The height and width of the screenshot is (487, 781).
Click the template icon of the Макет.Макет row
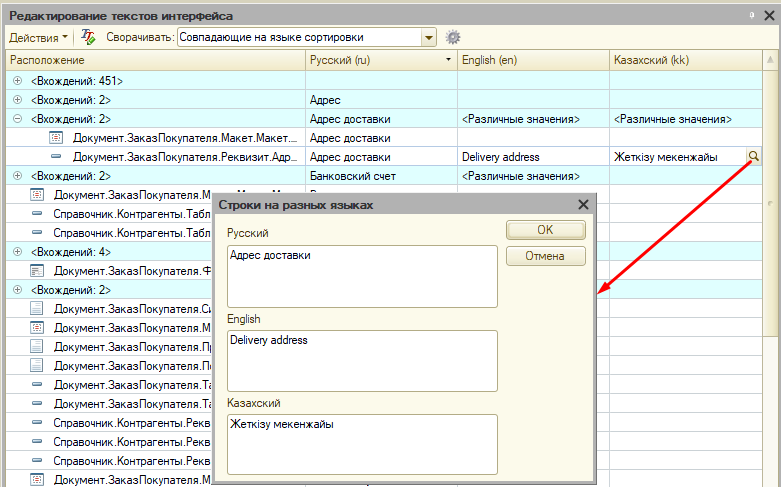56,138
